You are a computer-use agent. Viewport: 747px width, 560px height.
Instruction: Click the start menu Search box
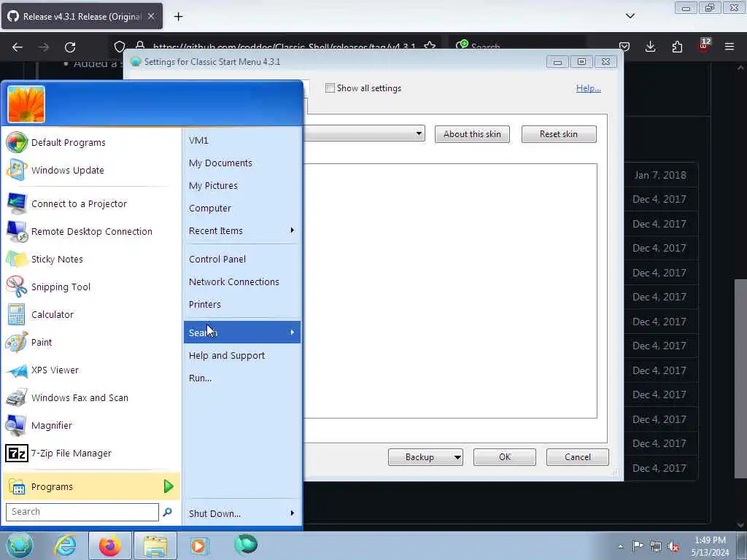82,512
